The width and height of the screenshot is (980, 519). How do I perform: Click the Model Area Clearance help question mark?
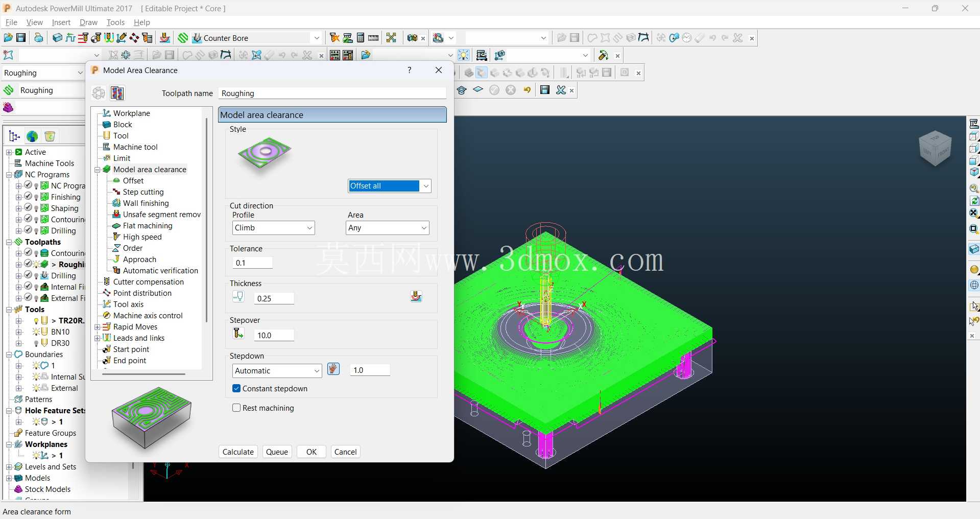tap(409, 70)
